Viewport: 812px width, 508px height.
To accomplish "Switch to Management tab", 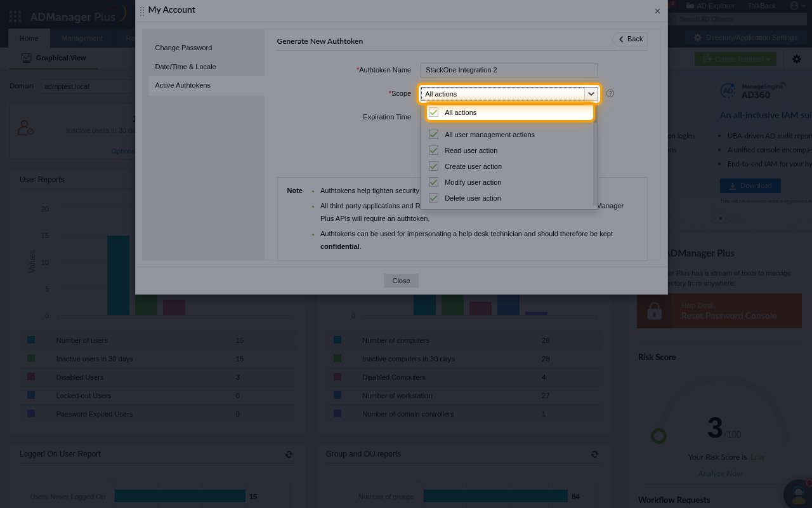I will [82, 38].
